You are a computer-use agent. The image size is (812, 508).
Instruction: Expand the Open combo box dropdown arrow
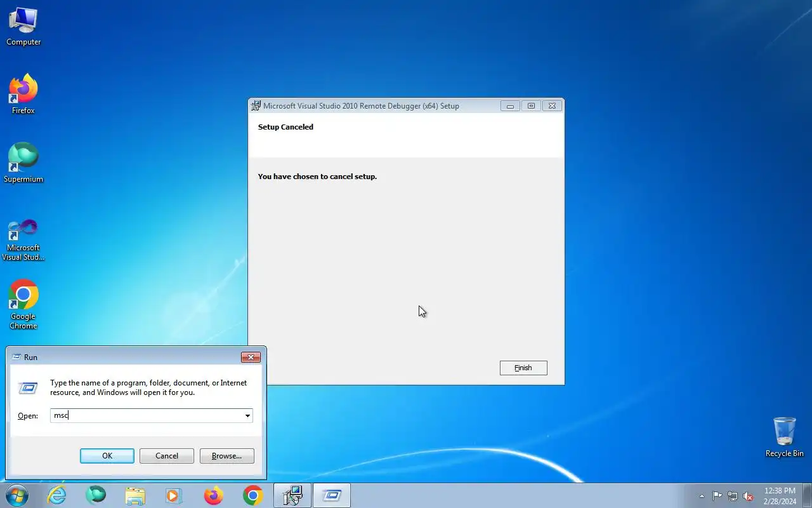pos(247,415)
